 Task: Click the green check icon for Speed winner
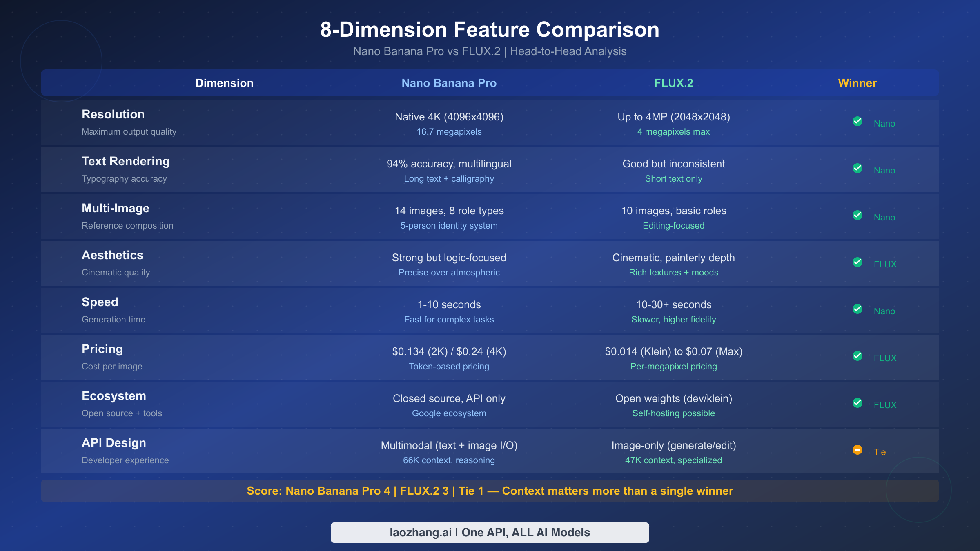(x=857, y=309)
